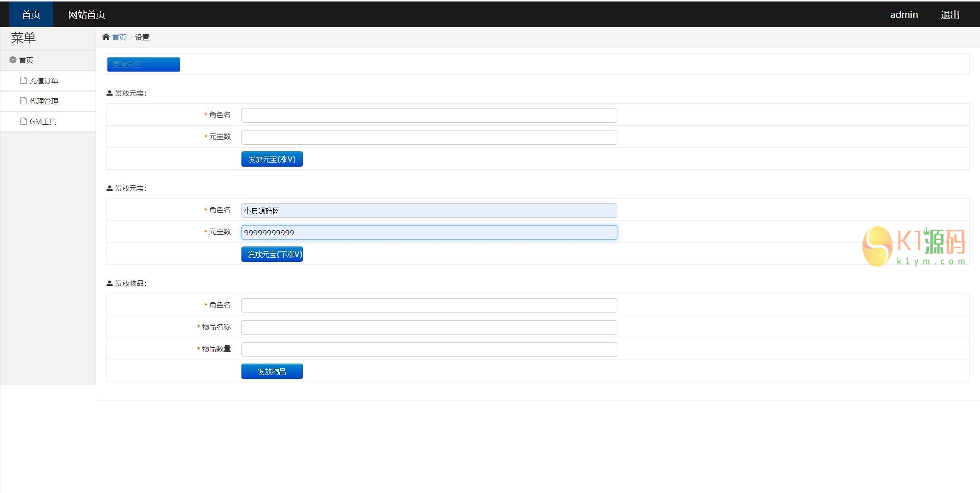Click the admin account name

904,14
